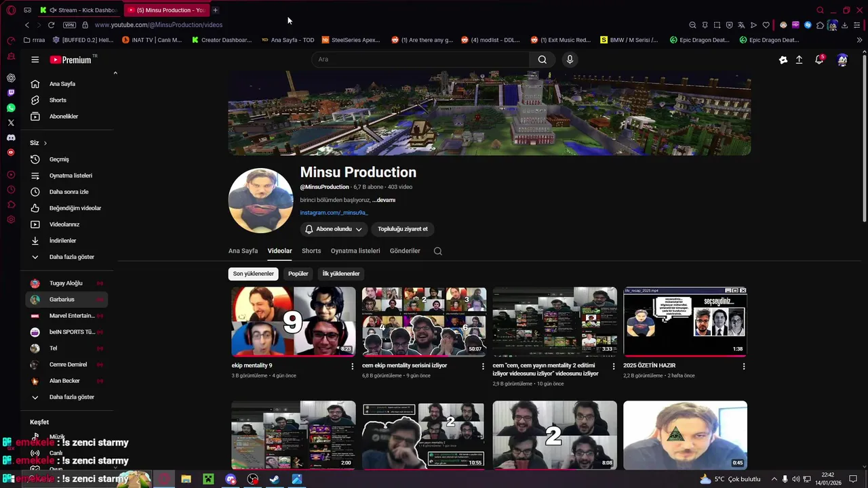Collapse the sidebar with the up caret

(x=115, y=73)
